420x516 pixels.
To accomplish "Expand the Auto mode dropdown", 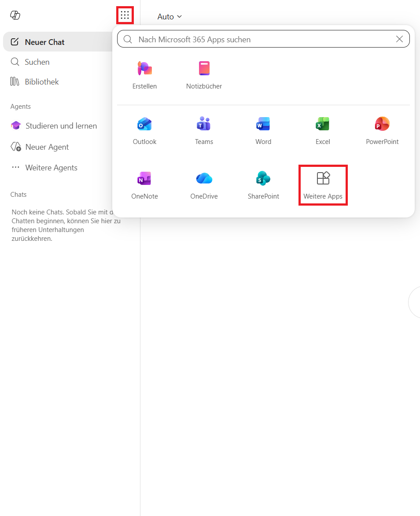I will pos(169,16).
